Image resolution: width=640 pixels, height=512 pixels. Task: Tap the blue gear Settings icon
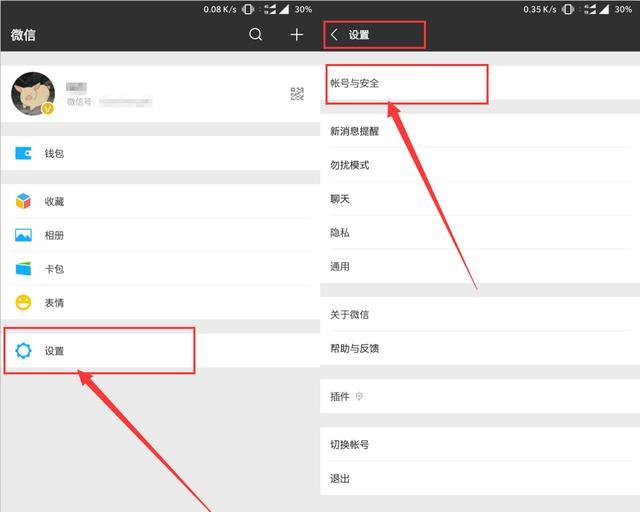[x=23, y=350]
